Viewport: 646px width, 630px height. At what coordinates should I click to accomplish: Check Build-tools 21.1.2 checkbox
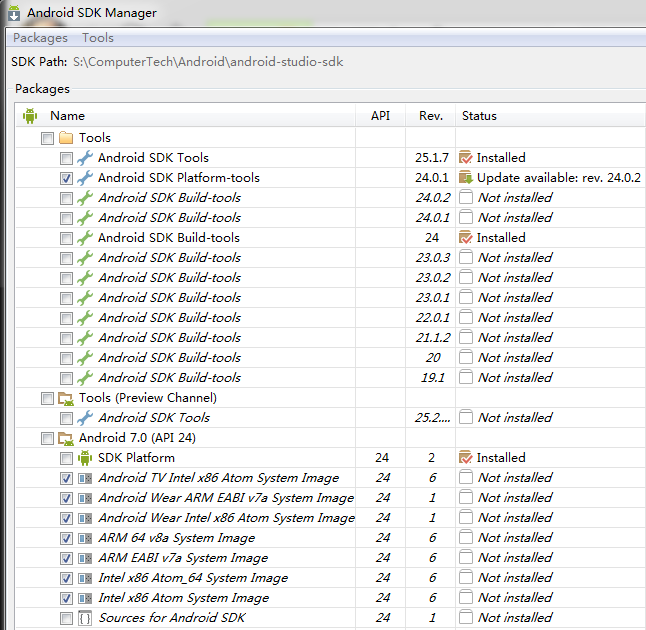(66, 338)
